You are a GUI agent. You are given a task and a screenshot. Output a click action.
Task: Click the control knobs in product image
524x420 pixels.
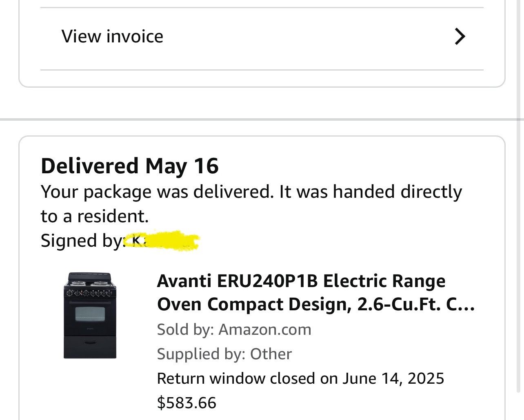(89, 293)
